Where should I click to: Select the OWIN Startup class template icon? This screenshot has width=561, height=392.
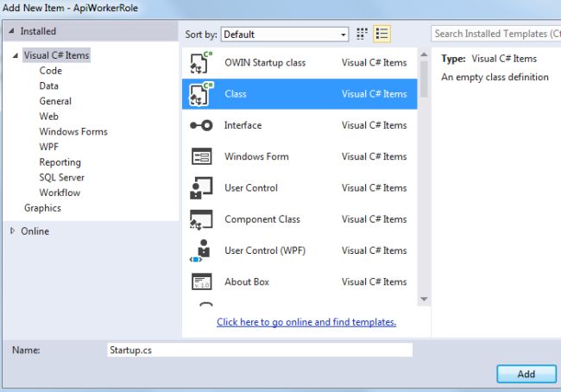coord(201,63)
